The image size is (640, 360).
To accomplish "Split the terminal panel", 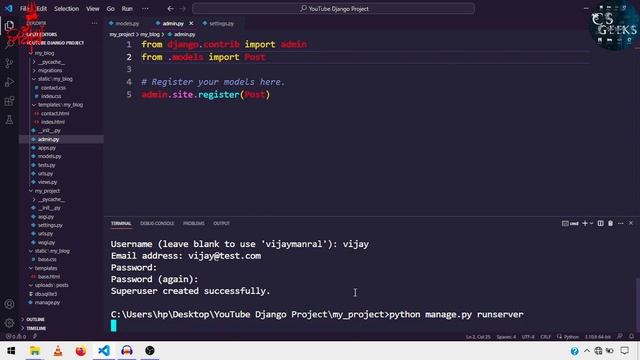I will pos(600,223).
